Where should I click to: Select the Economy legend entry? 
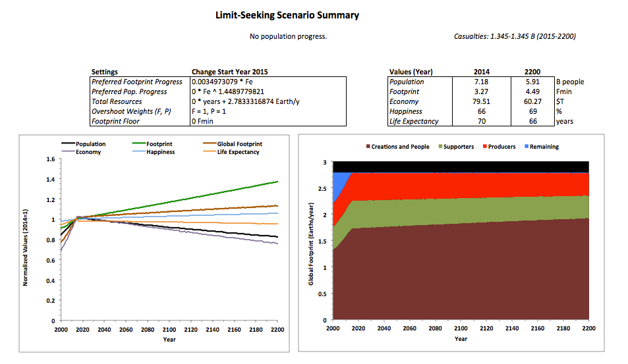coord(87,151)
